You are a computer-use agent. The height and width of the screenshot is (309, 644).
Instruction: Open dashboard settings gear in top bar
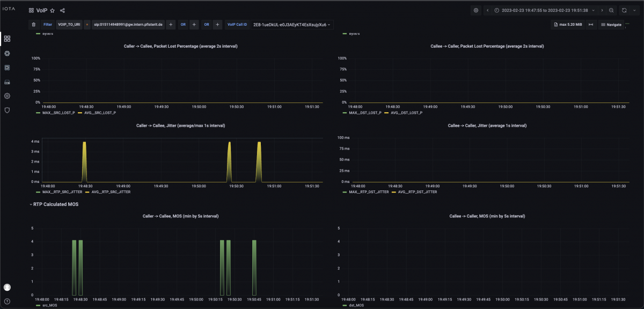point(475,10)
